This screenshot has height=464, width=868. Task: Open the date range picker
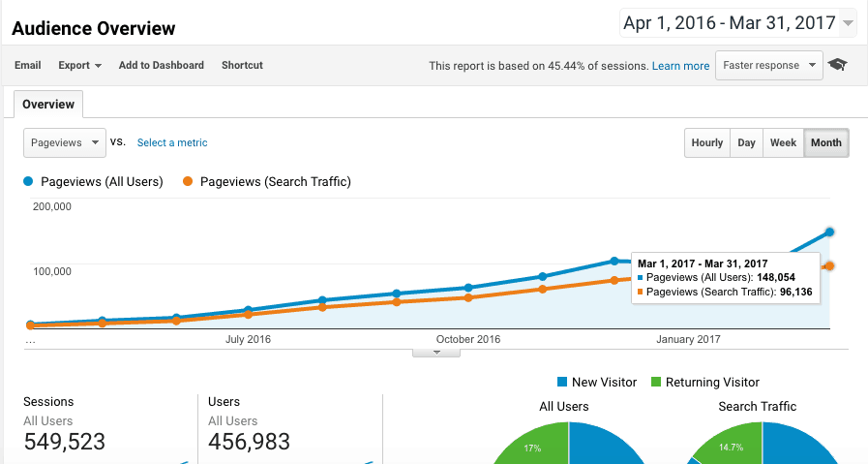click(737, 22)
